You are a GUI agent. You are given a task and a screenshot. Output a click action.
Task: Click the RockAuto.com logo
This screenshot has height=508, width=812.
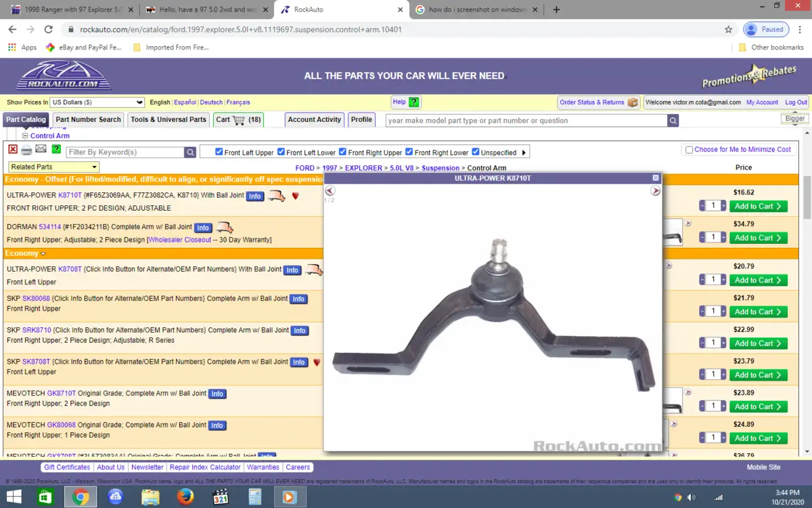(x=64, y=76)
